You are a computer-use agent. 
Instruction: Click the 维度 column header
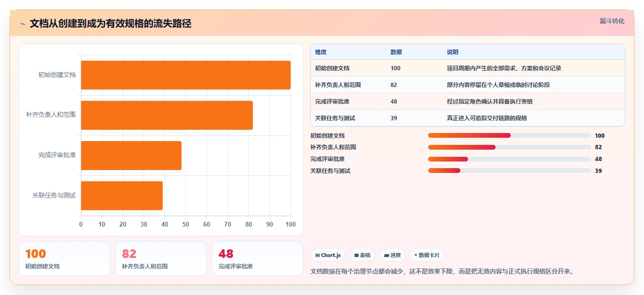point(321,52)
